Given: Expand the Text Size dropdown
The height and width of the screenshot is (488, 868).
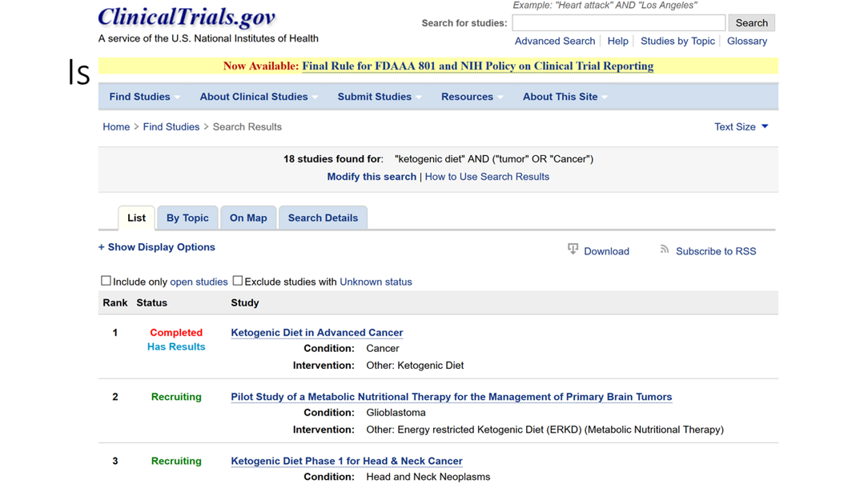Looking at the screenshot, I should (x=741, y=126).
